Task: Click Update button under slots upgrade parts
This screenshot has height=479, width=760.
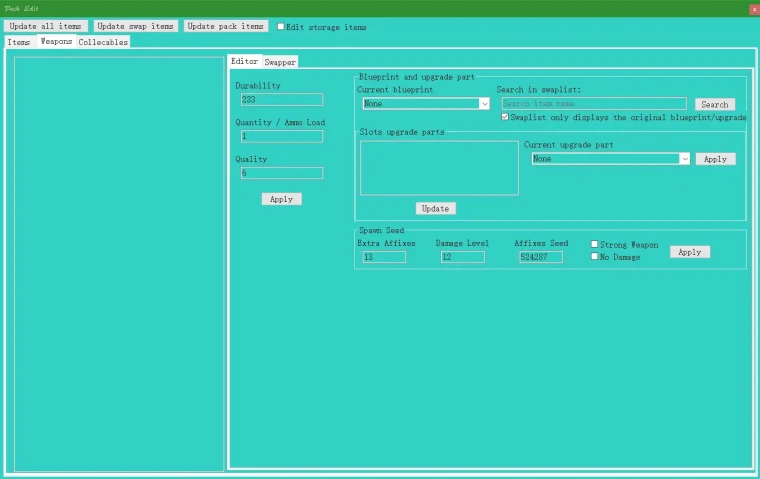Action: pos(435,209)
